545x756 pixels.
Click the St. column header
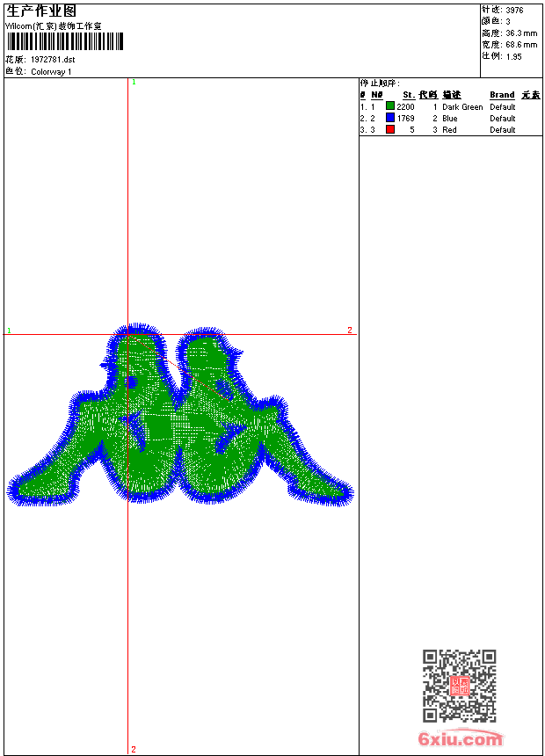pyautogui.click(x=409, y=95)
